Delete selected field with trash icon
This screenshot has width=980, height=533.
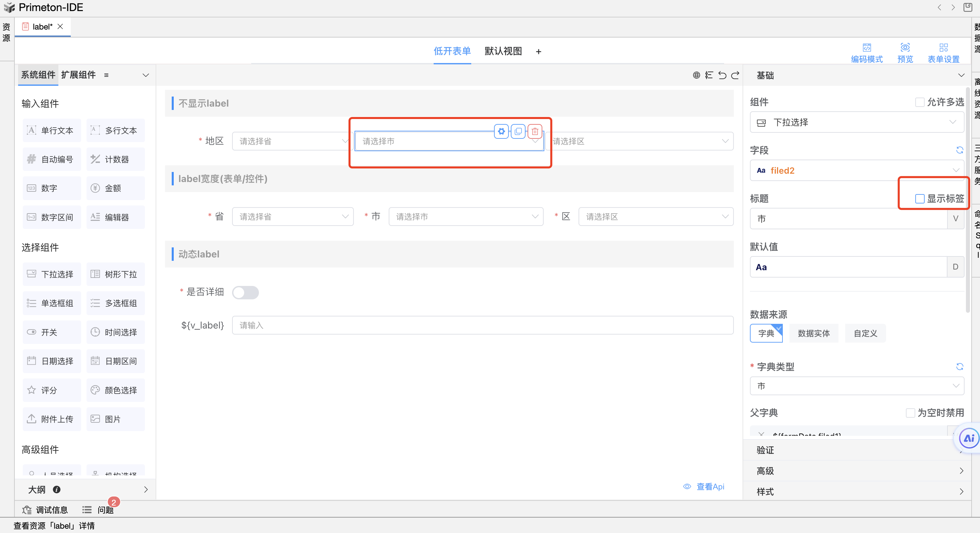click(535, 131)
